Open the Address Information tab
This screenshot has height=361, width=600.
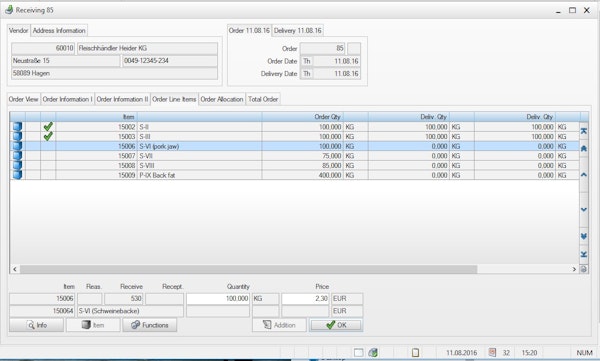(x=59, y=30)
